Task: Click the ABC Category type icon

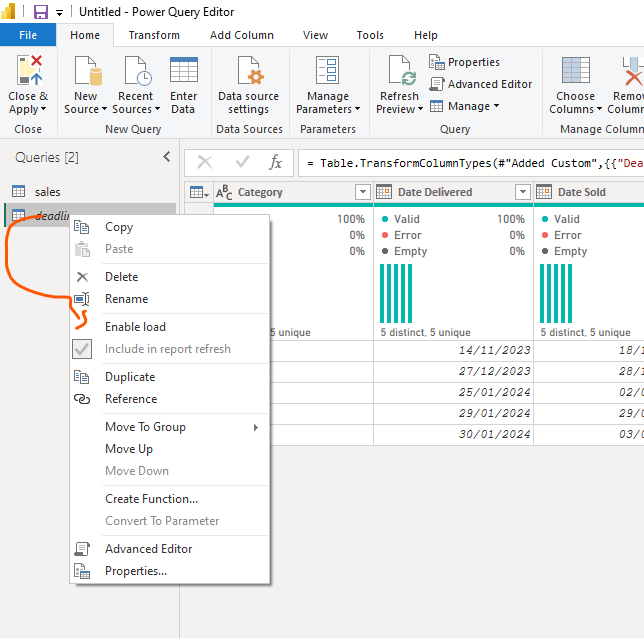Action: (x=224, y=192)
